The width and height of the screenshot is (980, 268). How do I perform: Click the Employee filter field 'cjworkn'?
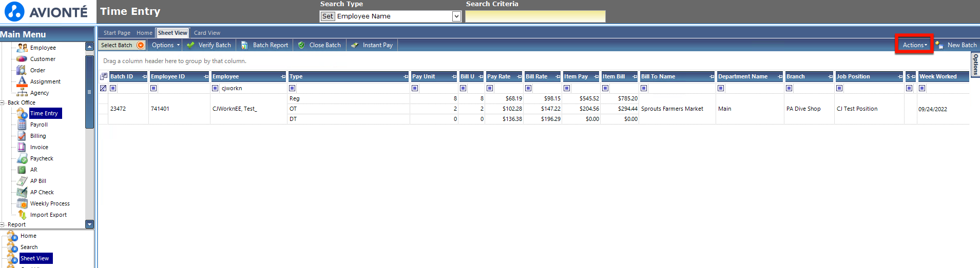(253, 88)
